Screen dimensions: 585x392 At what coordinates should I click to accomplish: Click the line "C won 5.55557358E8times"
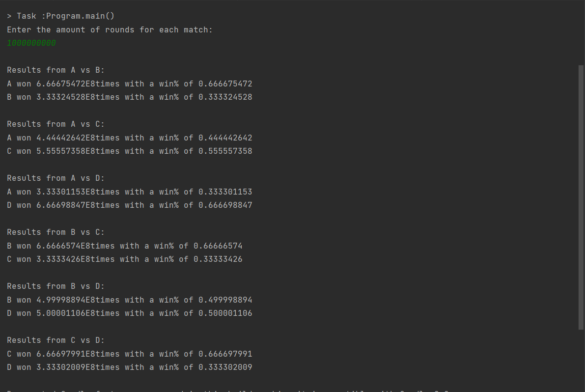pos(129,151)
